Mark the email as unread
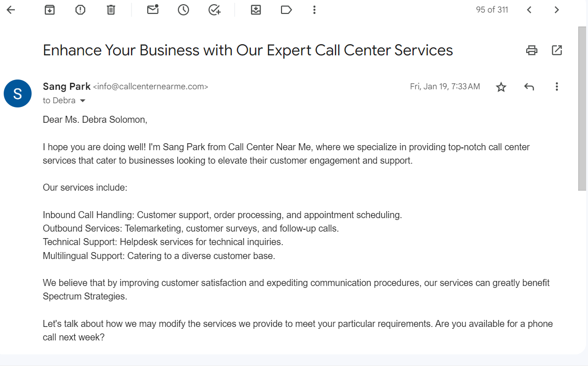 pos(153,10)
